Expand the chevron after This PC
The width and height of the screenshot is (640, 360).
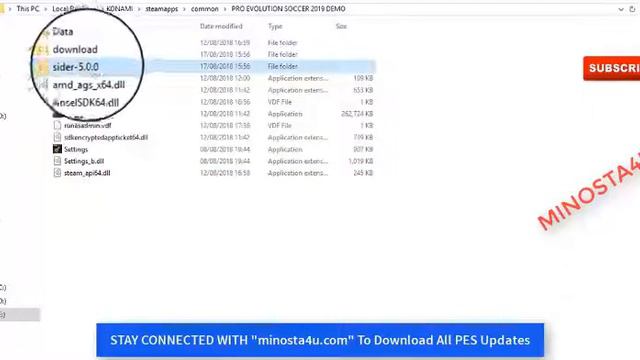(x=46, y=9)
